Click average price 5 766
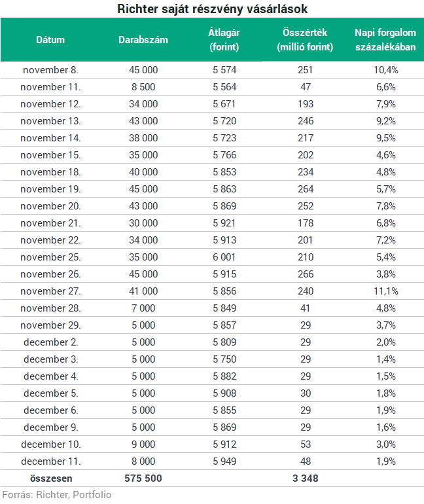This screenshot has height=504, width=424. (224, 155)
